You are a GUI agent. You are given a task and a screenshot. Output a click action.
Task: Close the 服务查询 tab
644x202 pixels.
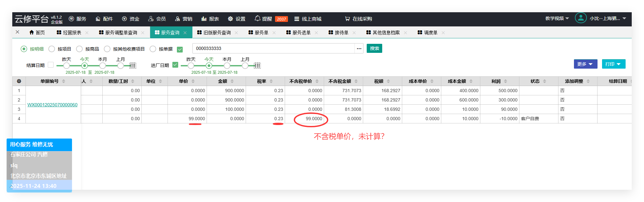(185, 33)
